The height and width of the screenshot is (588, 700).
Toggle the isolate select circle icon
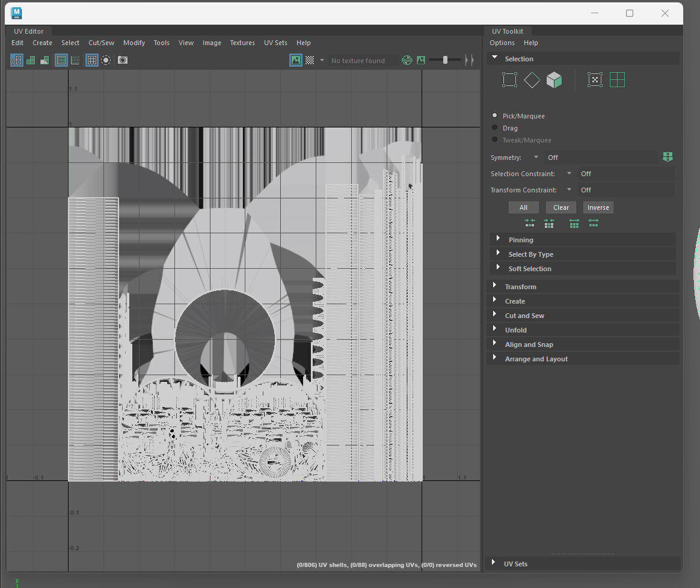coord(106,60)
